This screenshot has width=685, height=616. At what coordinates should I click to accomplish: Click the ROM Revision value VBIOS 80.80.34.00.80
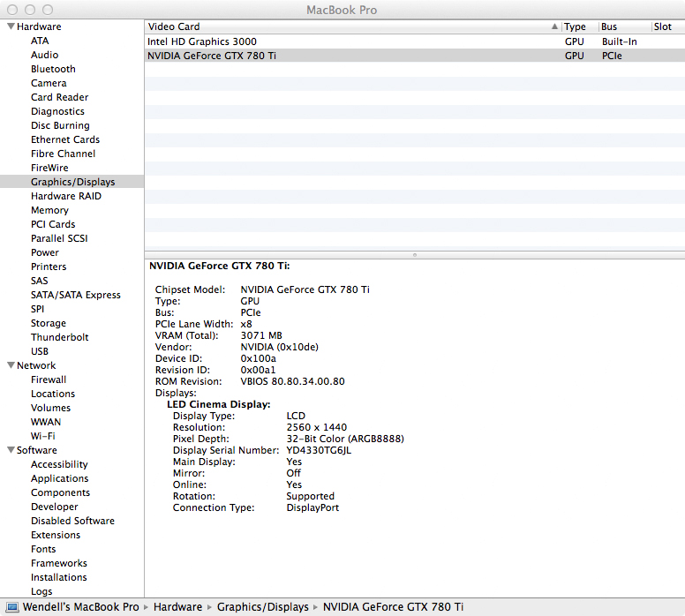(293, 381)
